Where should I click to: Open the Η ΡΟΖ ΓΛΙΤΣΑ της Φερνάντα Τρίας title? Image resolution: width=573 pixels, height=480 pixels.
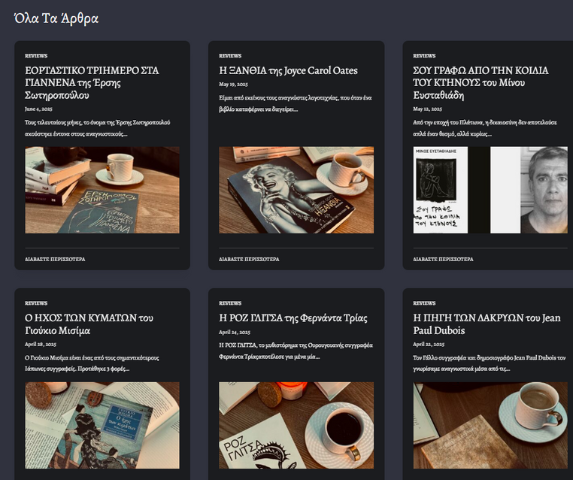click(x=293, y=318)
